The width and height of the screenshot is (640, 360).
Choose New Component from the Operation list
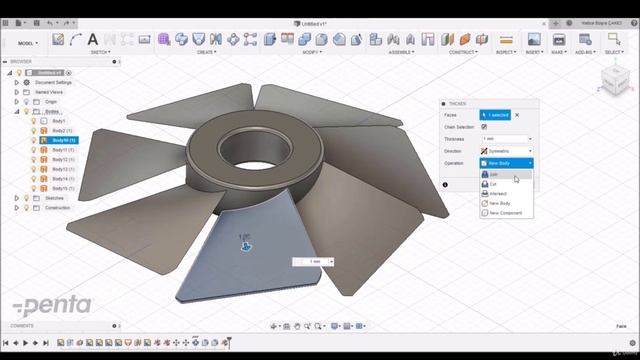coord(507,213)
